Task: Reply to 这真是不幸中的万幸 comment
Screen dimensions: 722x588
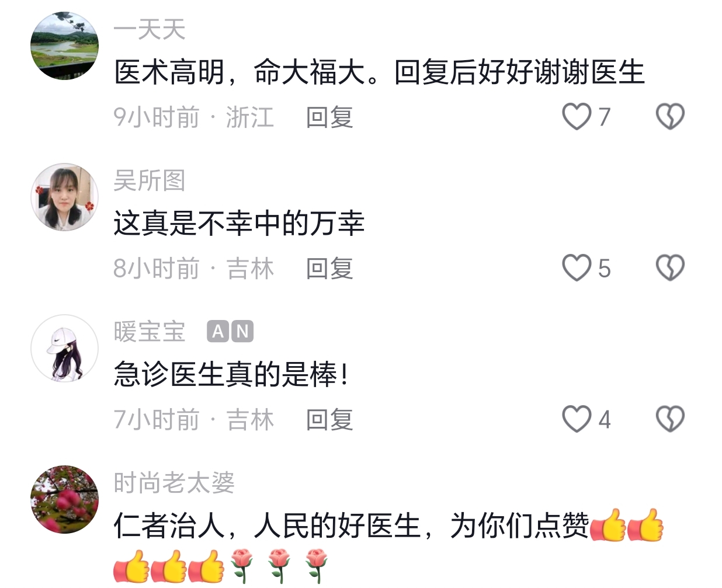Action: (329, 268)
